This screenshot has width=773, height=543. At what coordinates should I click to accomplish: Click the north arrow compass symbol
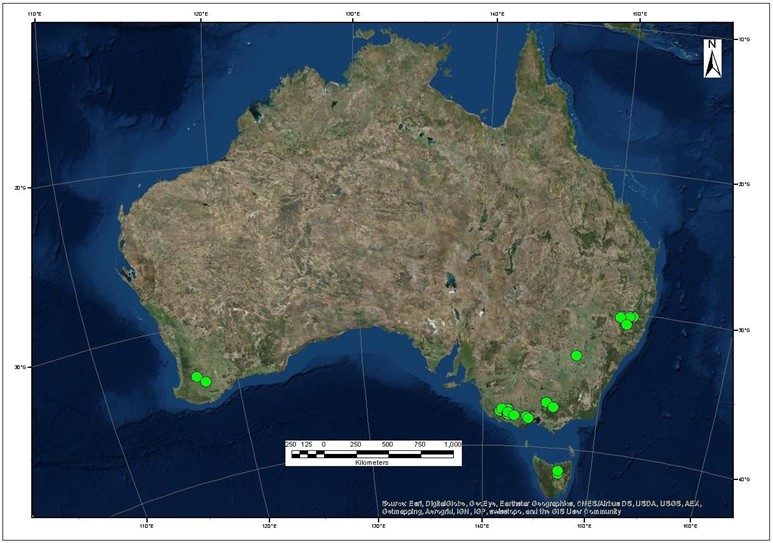[711, 59]
